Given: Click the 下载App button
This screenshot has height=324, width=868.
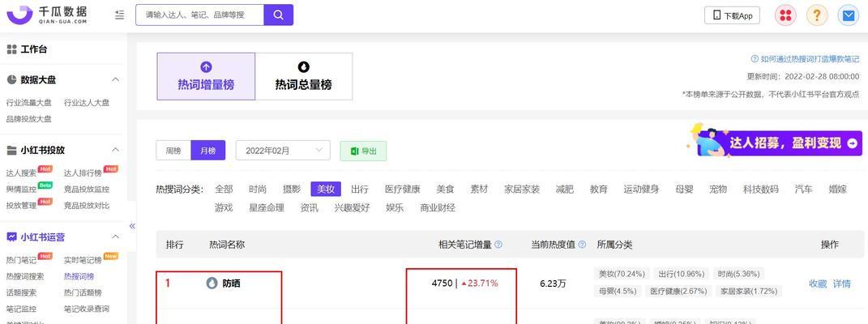Looking at the screenshot, I should [732, 15].
